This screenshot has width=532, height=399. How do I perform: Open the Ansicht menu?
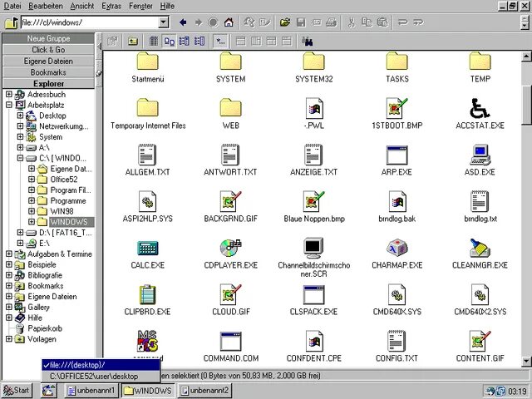pos(82,6)
